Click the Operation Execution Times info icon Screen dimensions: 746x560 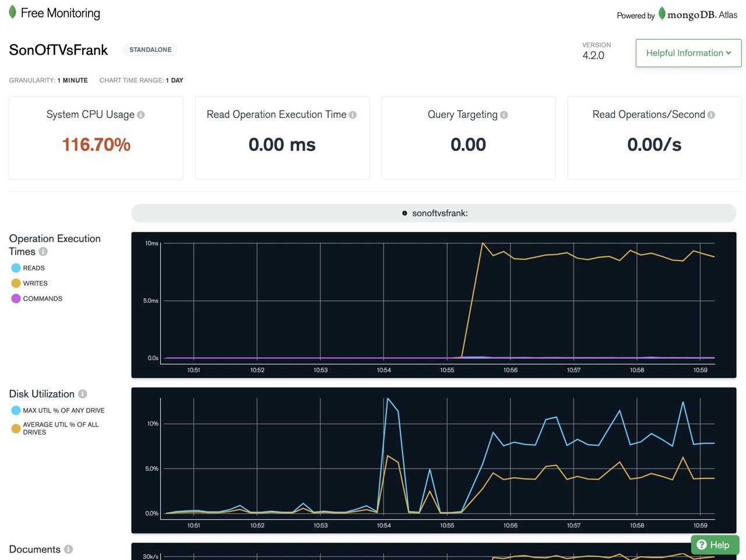click(x=43, y=252)
